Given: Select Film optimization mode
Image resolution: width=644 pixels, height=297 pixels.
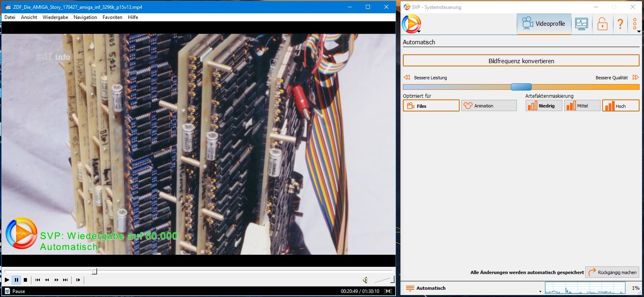Looking at the screenshot, I should (x=431, y=106).
